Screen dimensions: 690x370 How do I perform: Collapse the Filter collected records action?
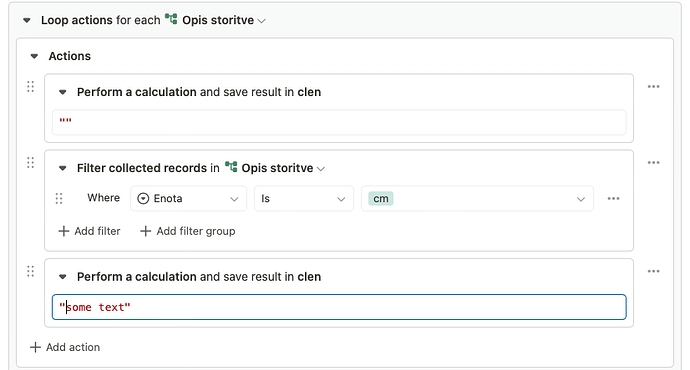(62, 169)
